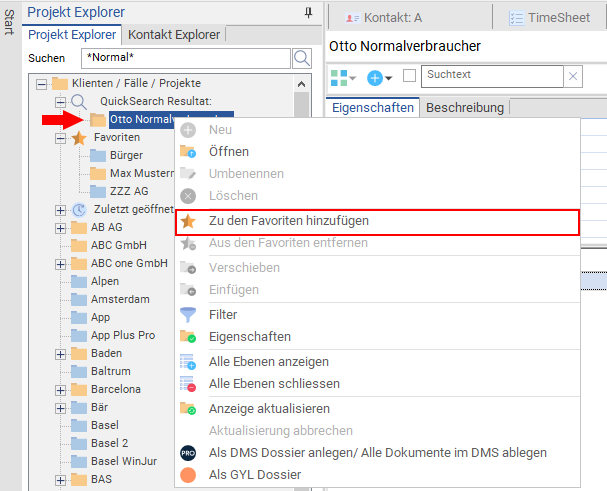Viewport: 607px width, 491px height.
Task: Collapse the Favoriten node
Action: 60,138
